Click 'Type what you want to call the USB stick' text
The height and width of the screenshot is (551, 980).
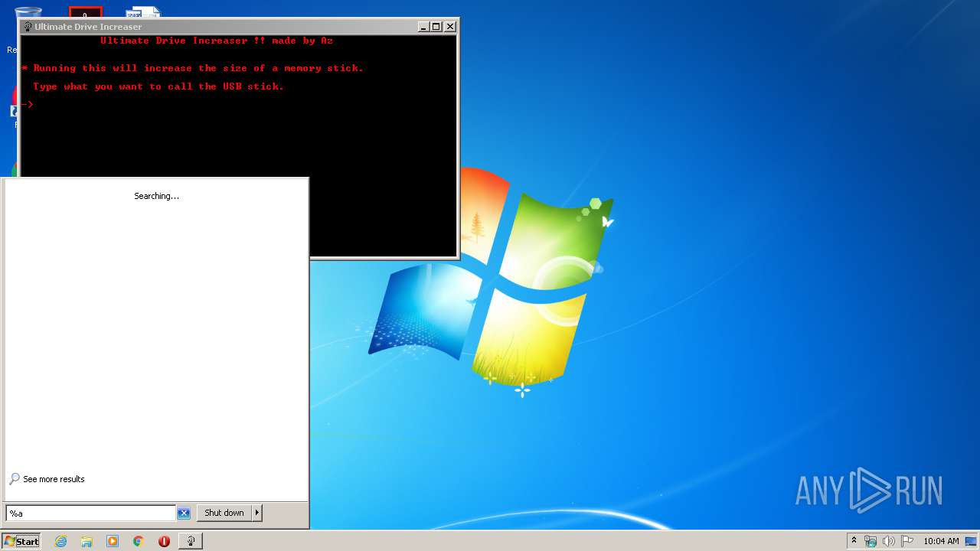click(x=158, y=86)
